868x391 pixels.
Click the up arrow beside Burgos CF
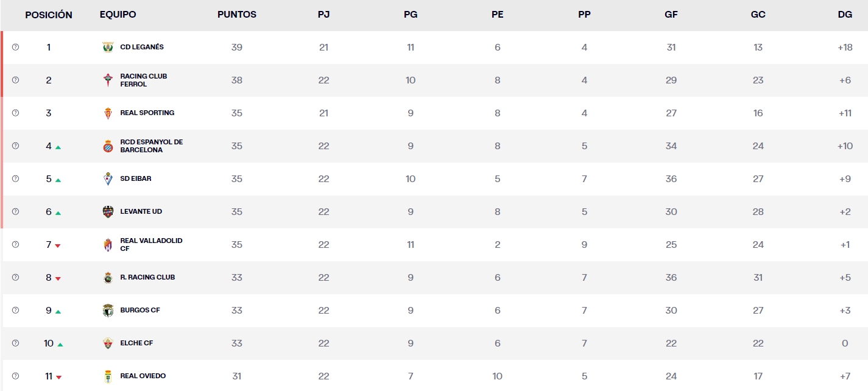click(x=59, y=311)
